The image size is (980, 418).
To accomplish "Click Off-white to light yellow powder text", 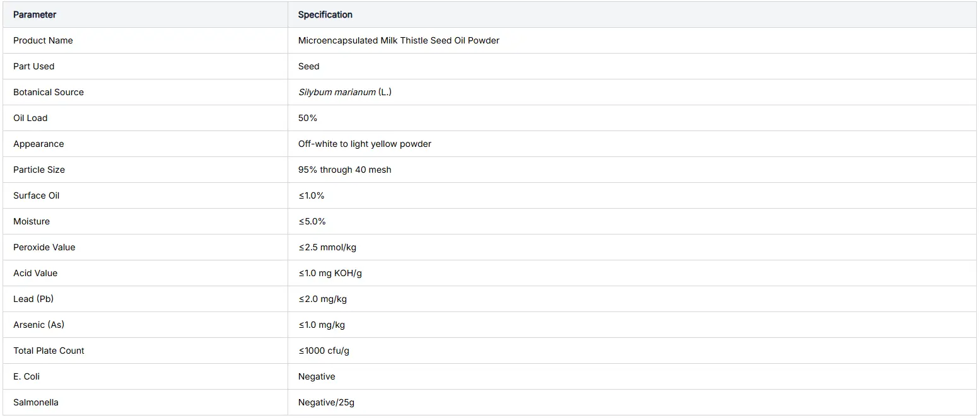I will [x=365, y=144].
